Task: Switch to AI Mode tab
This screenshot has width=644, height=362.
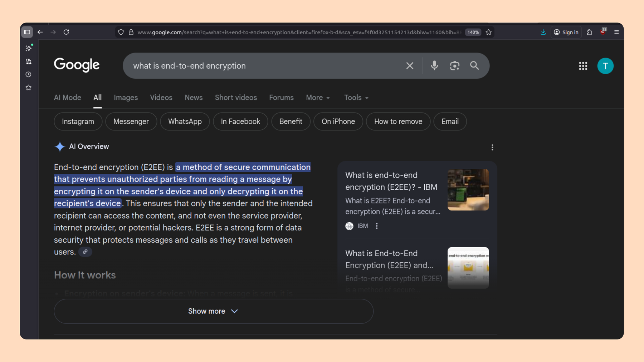Action: click(67, 98)
